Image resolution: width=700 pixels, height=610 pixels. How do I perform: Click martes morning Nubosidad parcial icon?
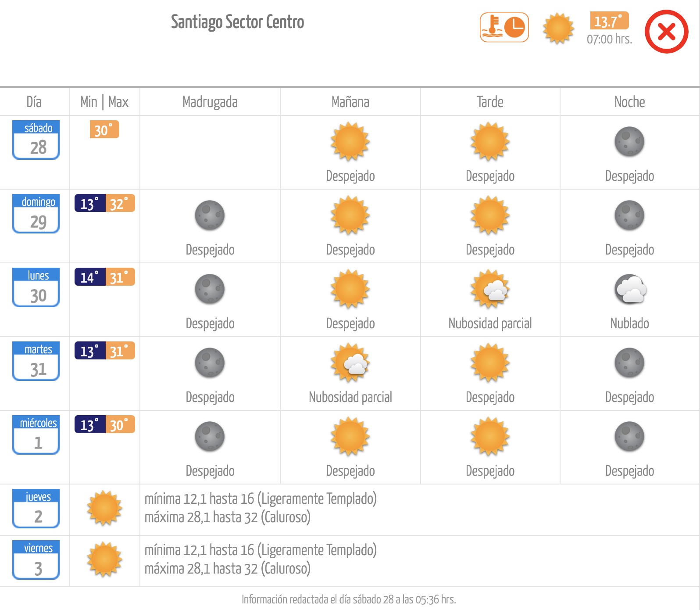click(350, 363)
